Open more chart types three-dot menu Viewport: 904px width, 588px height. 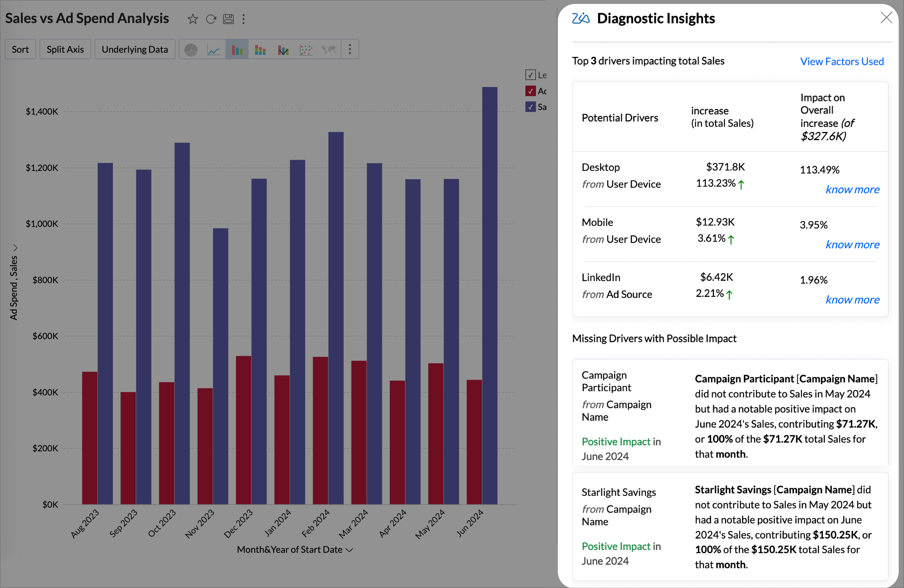[x=350, y=49]
